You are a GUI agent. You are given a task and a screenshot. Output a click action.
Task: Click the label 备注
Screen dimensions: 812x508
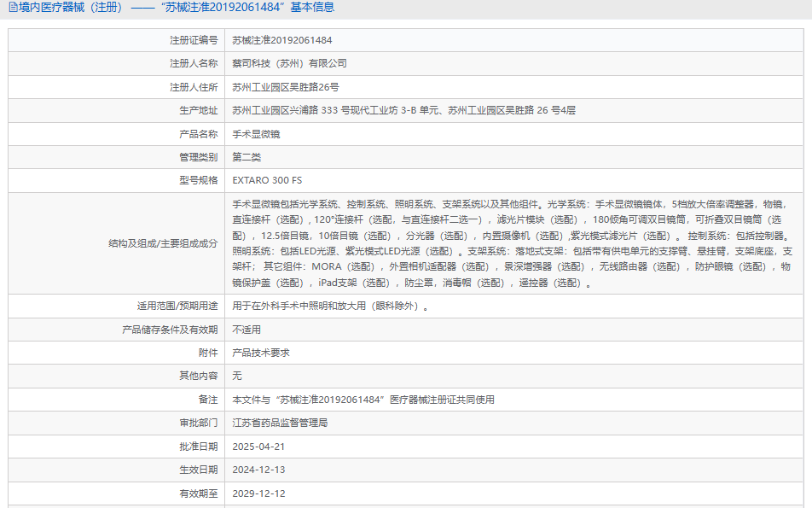tap(208, 400)
